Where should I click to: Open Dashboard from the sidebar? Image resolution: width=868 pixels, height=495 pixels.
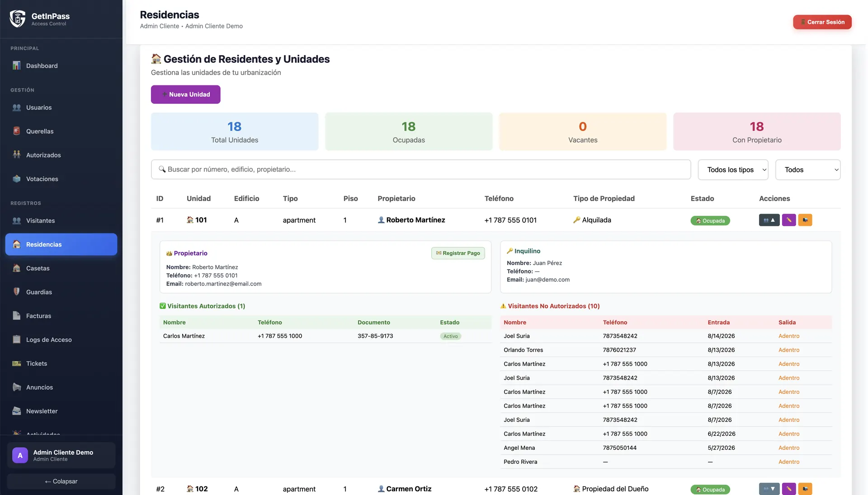point(61,66)
